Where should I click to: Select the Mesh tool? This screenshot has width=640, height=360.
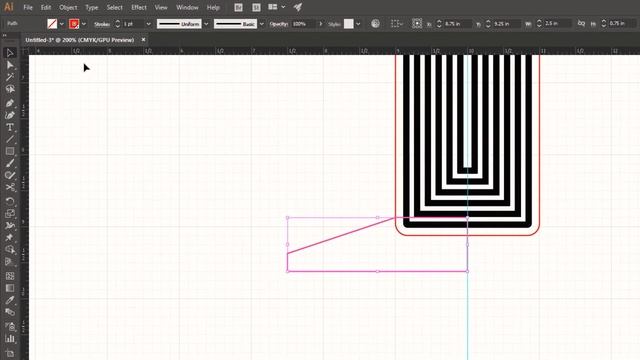[10, 276]
